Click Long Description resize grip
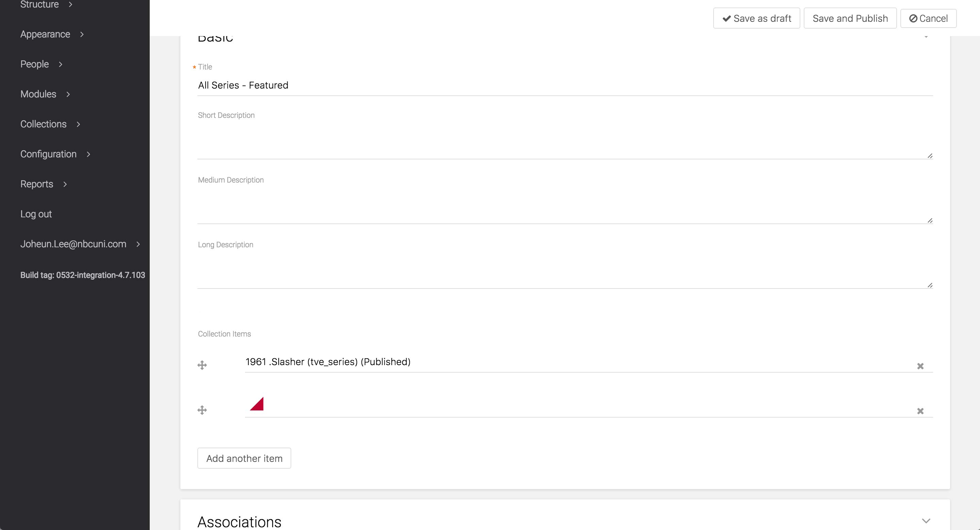The height and width of the screenshot is (530, 980). [930, 285]
